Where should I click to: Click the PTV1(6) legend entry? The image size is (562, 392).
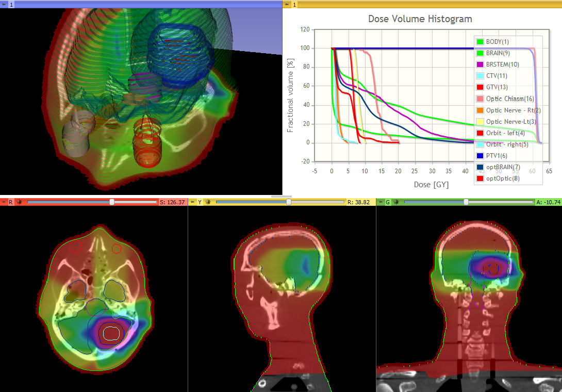click(x=497, y=156)
